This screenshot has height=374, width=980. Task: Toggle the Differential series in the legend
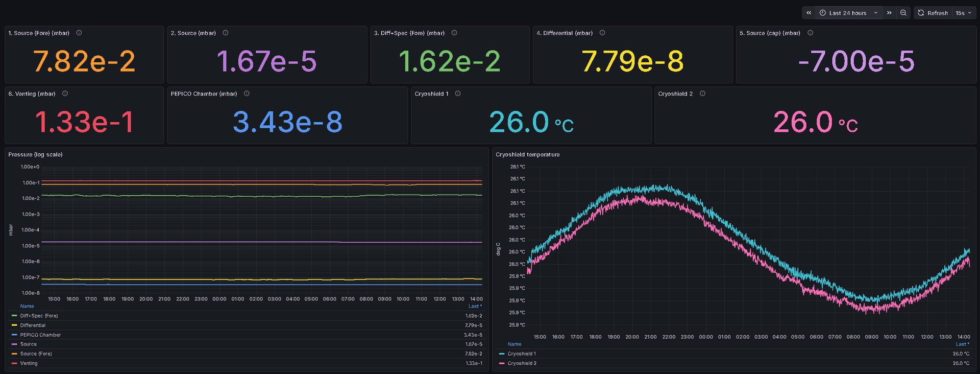click(33, 325)
